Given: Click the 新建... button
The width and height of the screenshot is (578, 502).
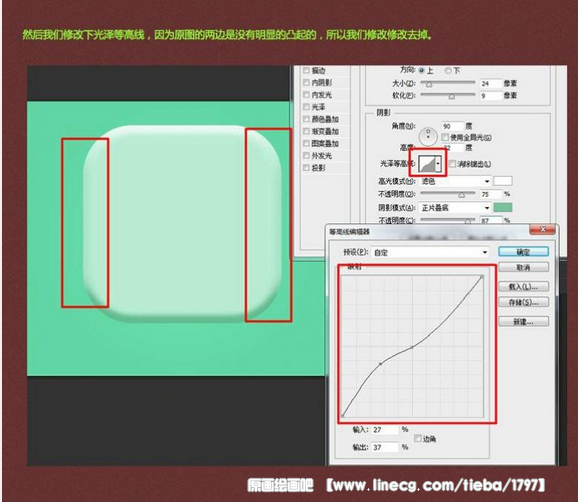Looking at the screenshot, I should click(x=523, y=322).
